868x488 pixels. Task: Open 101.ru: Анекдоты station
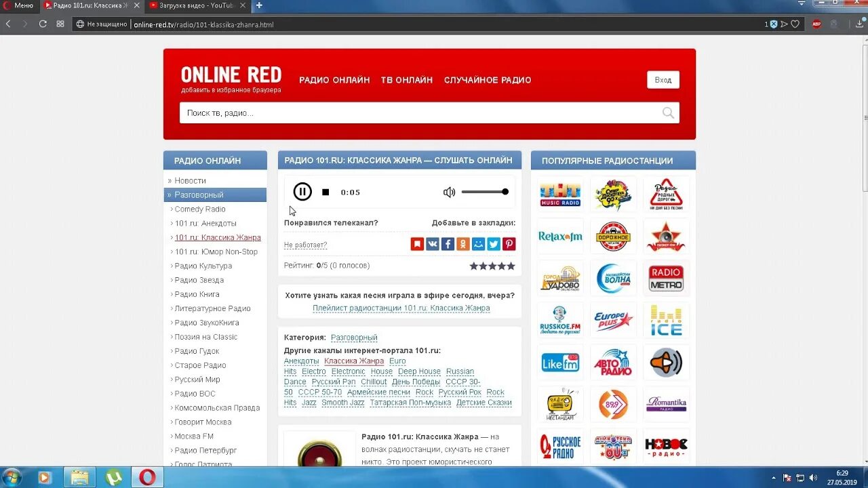click(205, 224)
